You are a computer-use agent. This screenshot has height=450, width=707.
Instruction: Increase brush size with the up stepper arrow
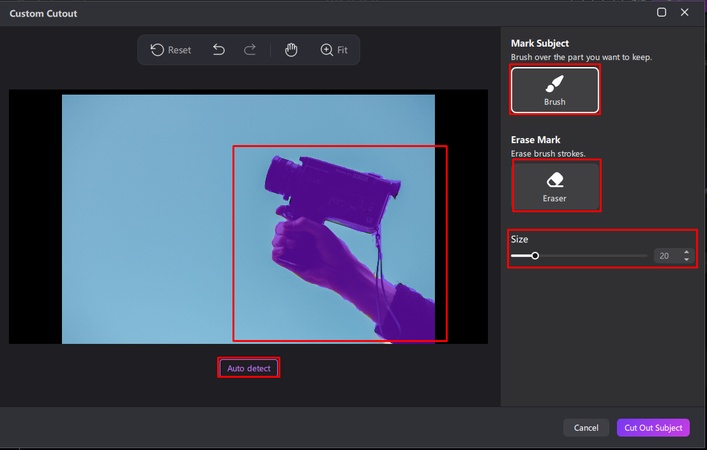tap(686, 252)
